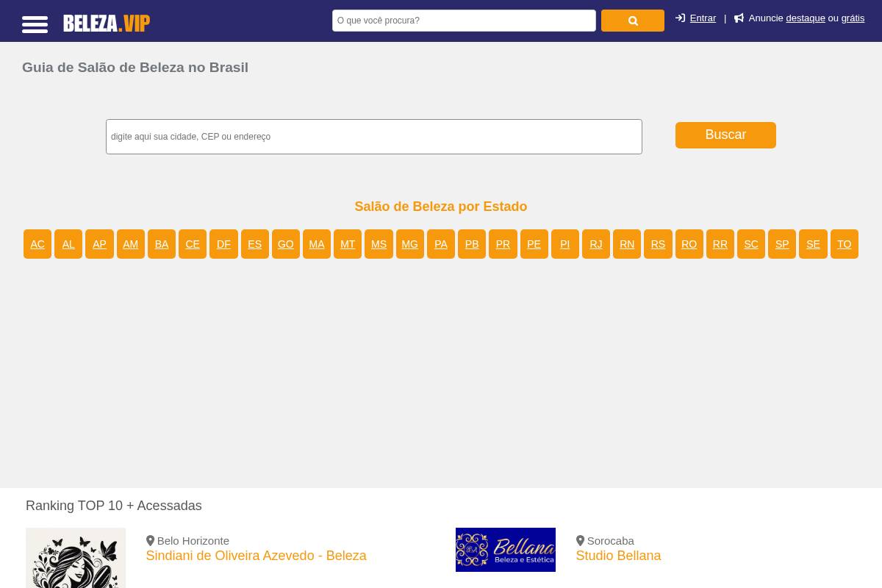Open the hamburger navigation menu
The height and width of the screenshot is (588, 882).
tap(35, 24)
